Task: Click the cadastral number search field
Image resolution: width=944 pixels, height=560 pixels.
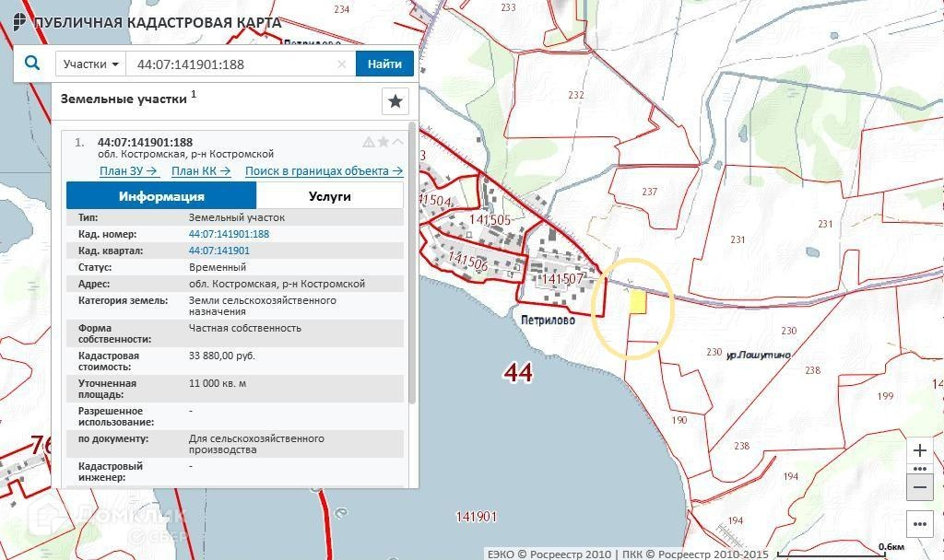Action: pos(230,64)
